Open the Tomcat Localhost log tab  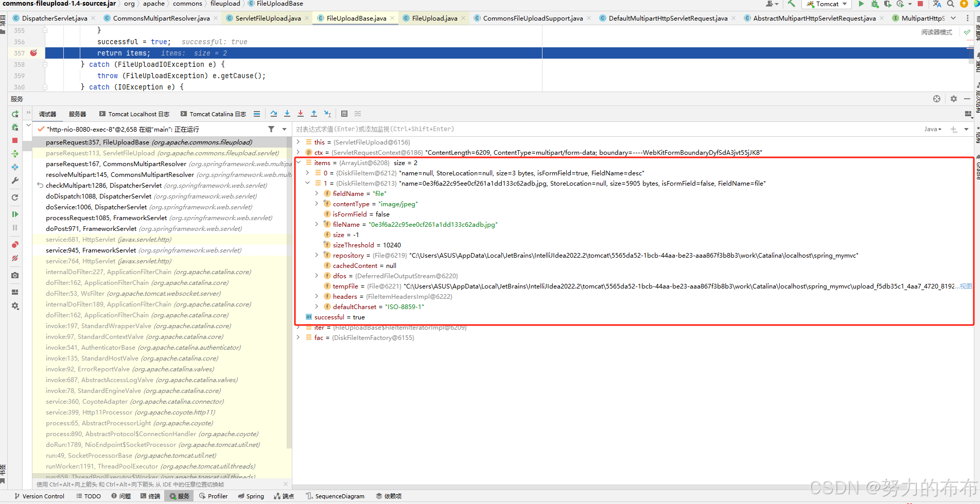click(x=134, y=114)
